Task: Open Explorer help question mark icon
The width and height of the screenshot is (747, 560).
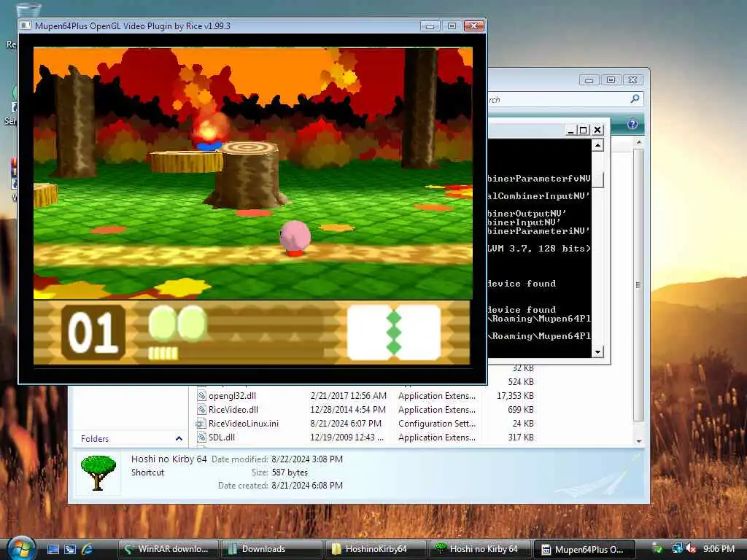Action: [632, 124]
